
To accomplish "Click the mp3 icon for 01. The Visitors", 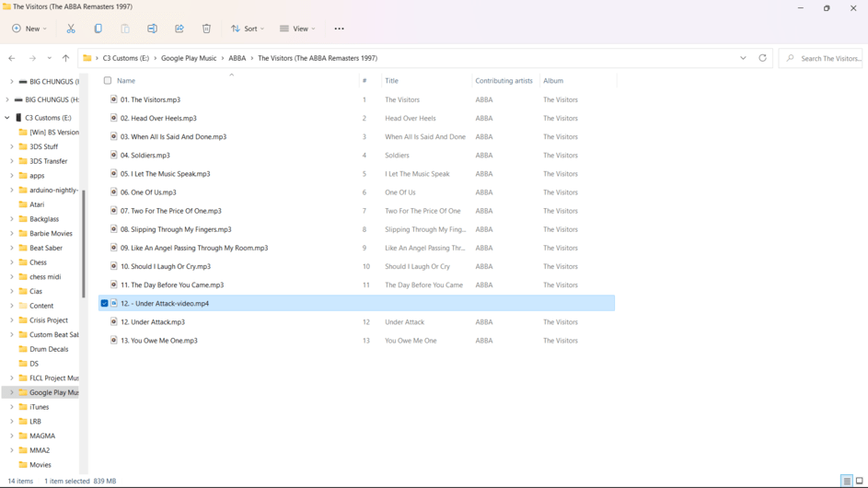I will (113, 99).
